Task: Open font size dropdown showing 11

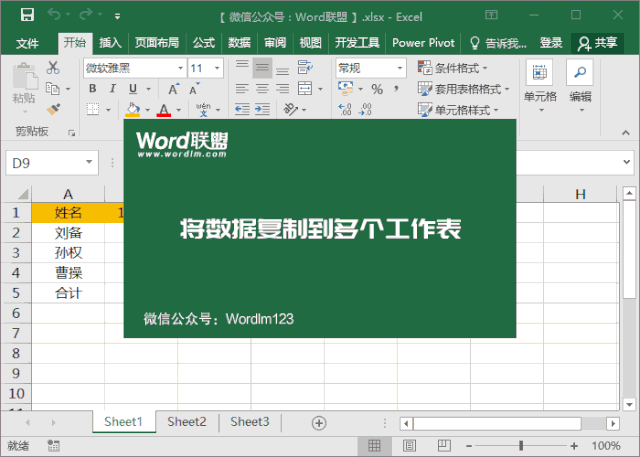Action: pos(217,68)
